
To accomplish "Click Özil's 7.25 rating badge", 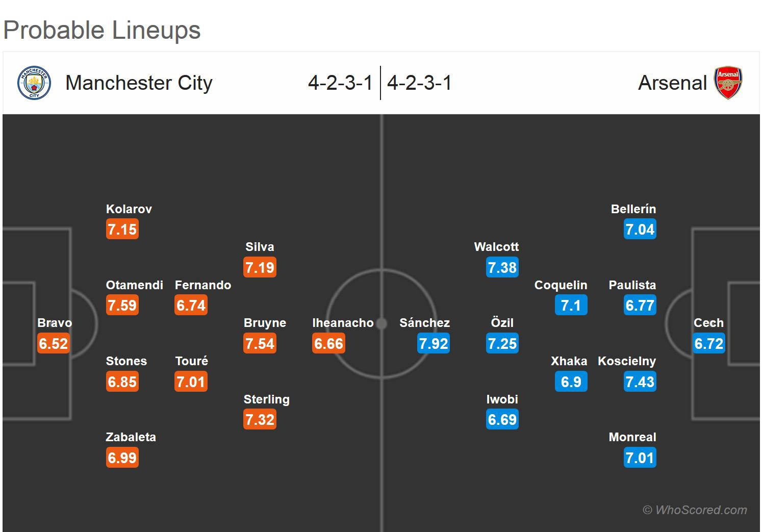I will point(502,344).
